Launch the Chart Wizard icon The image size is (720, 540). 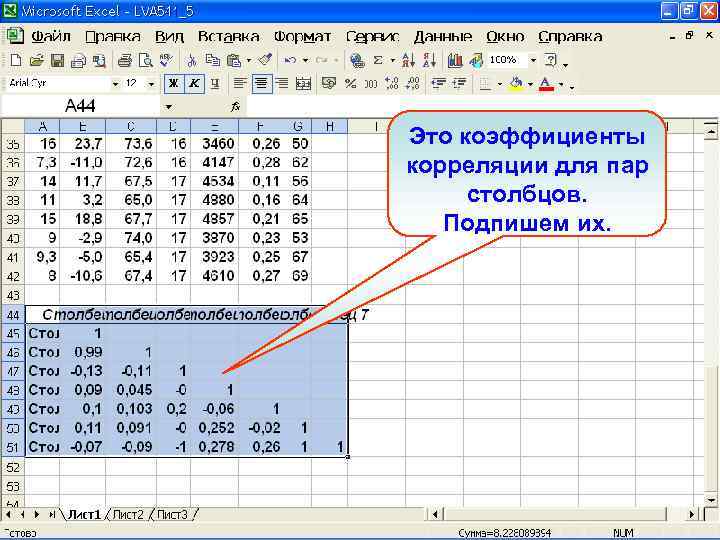click(455, 60)
